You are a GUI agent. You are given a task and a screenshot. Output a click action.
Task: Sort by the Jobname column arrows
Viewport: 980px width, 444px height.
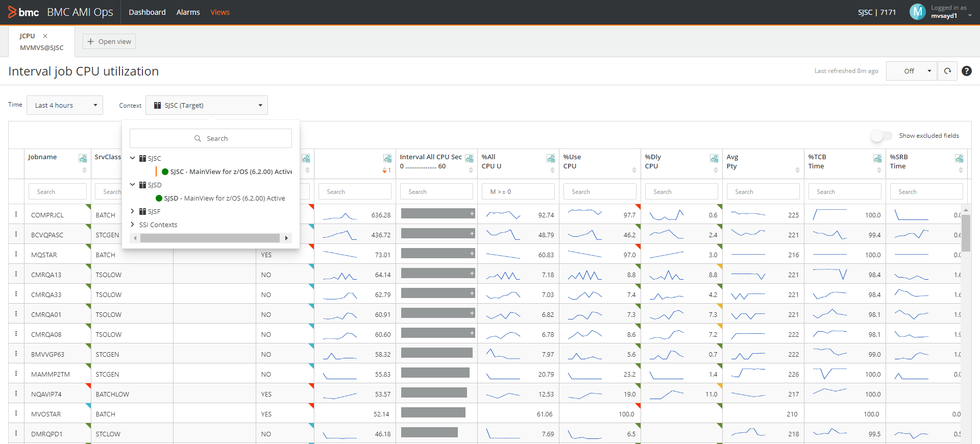click(x=84, y=170)
